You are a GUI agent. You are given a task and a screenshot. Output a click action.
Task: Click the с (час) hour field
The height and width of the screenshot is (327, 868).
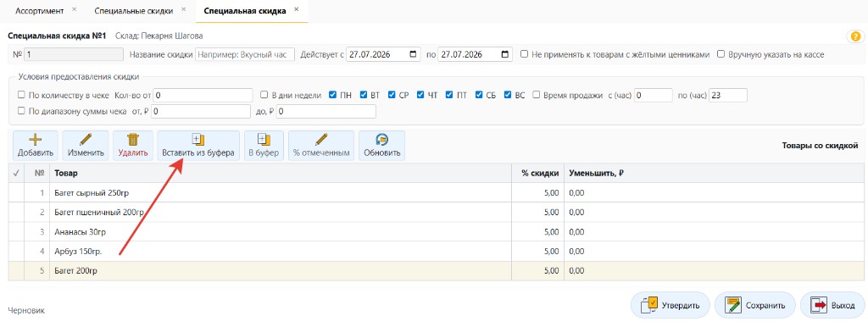click(654, 95)
